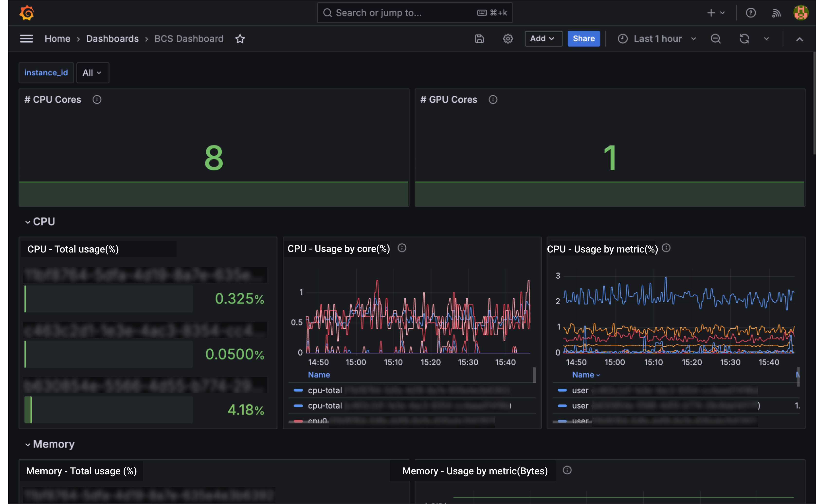
Task: Click the Grafana logo icon
Action: click(x=26, y=13)
